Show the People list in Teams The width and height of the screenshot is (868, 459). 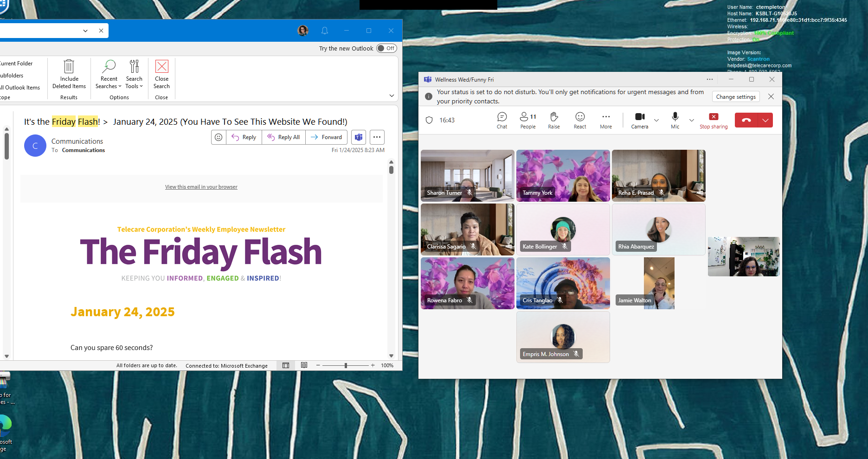point(528,120)
